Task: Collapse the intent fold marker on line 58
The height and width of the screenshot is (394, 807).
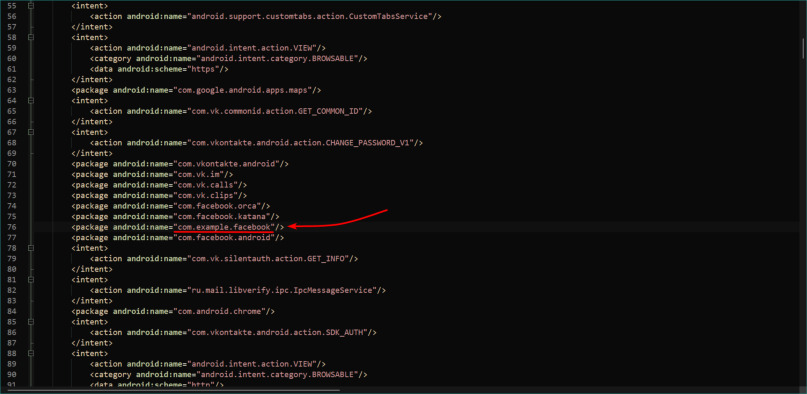Action: 31,38
